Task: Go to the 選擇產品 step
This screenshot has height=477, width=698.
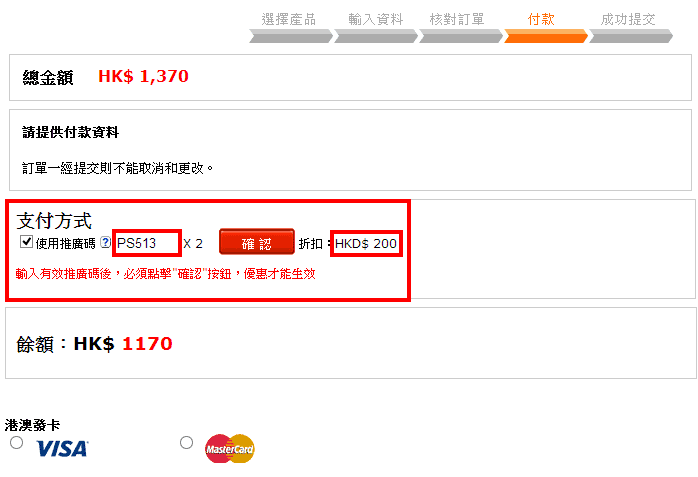Action: coord(289,19)
